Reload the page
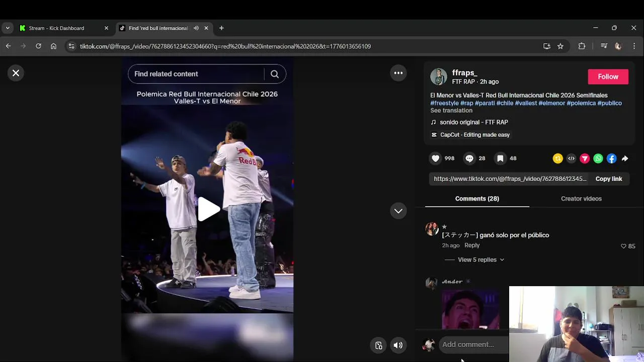 38,46
